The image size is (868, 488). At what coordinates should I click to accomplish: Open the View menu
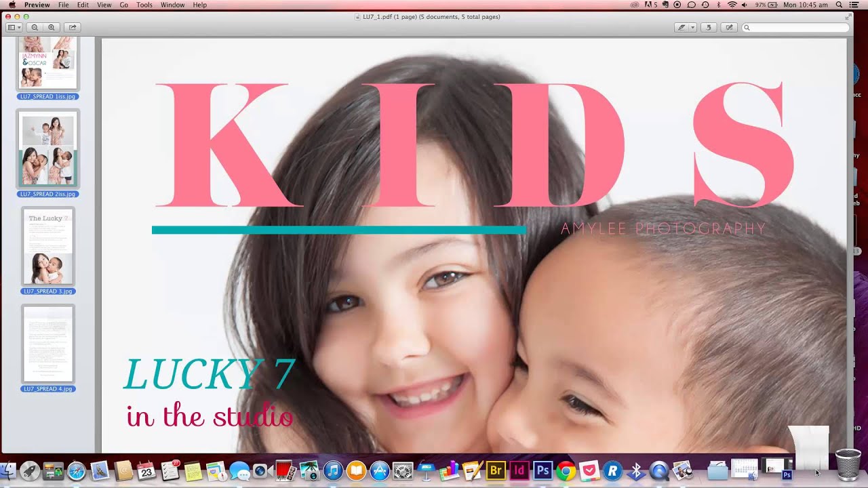(x=104, y=5)
